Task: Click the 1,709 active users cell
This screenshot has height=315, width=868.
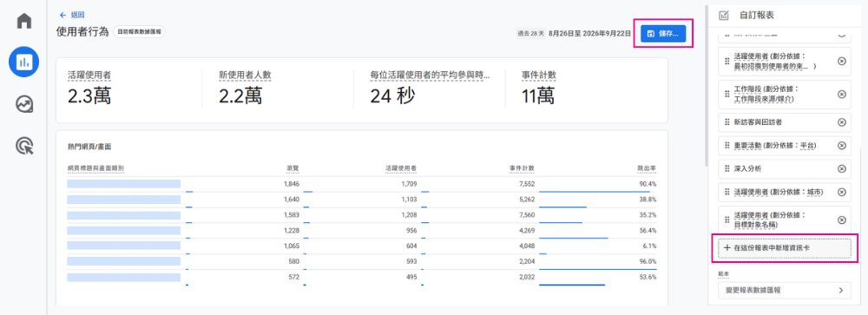Action: coord(409,184)
